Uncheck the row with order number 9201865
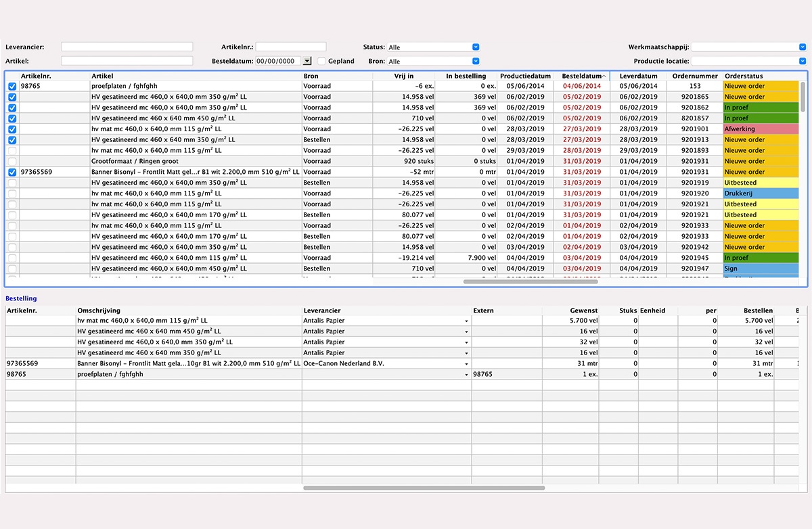The image size is (812, 529). 12,97
